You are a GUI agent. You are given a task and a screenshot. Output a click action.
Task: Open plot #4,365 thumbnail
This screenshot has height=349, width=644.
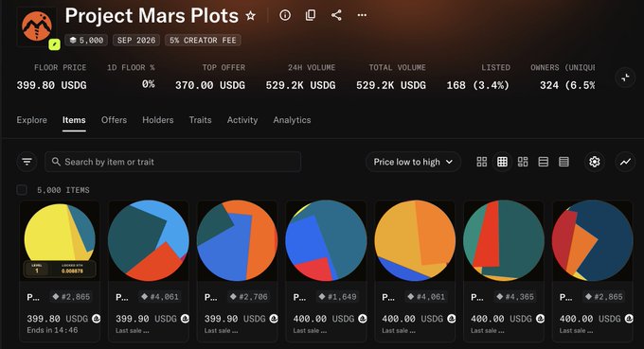pos(504,241)
